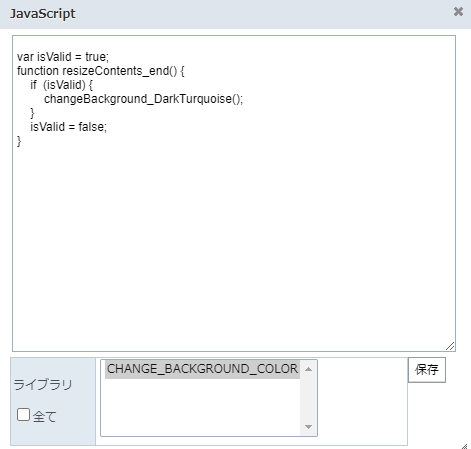
Task: Click the 全て label text
Action: click(44, 416)
